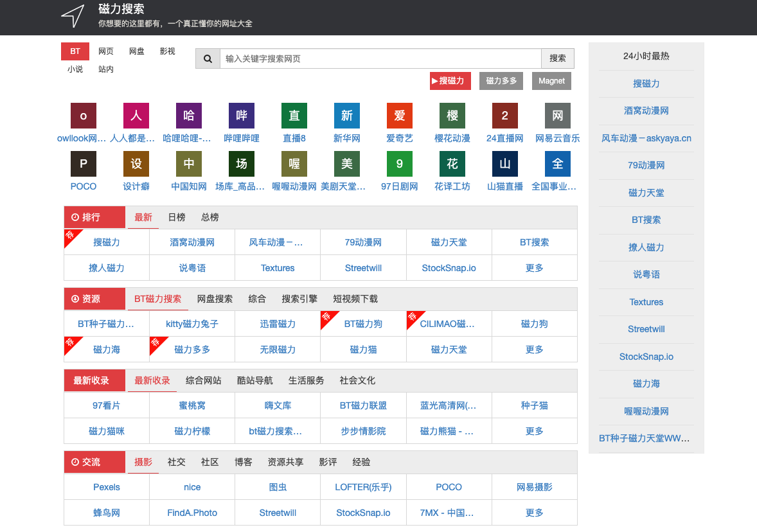Click the 搜索 submit button

click(558, 58)
